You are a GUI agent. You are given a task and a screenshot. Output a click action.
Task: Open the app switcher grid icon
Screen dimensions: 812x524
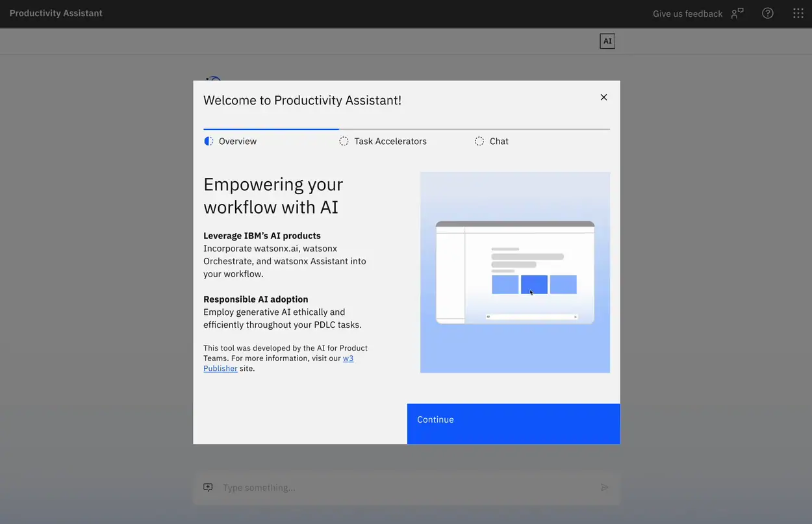click(x=798, y=14)
